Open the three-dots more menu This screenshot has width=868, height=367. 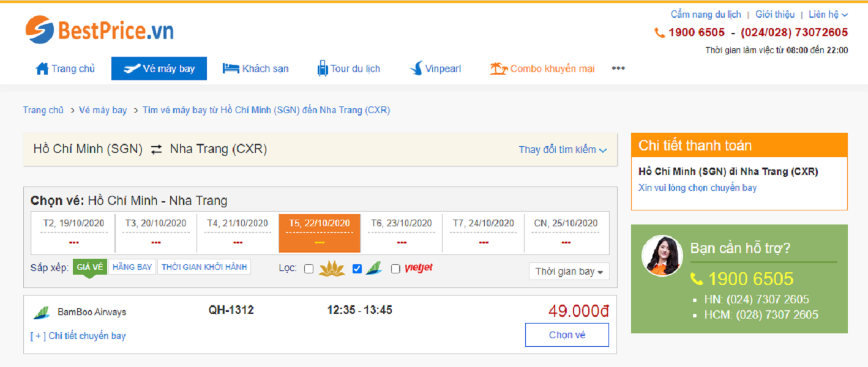coord(618,69)
